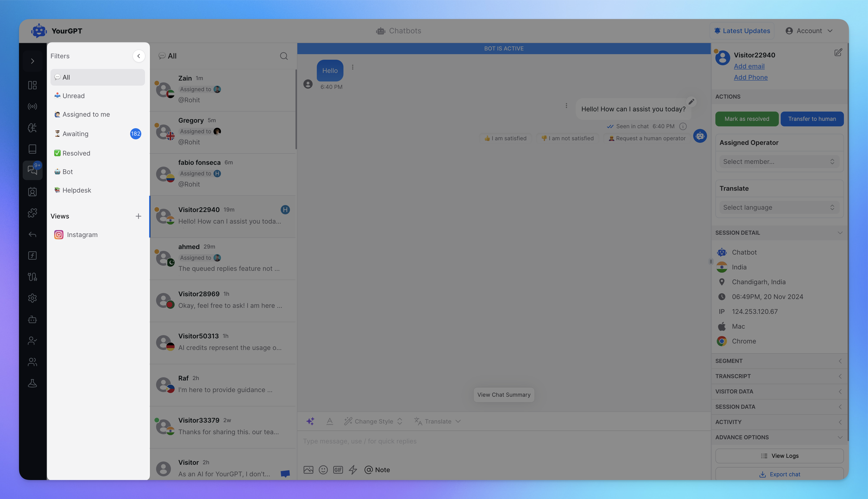Open the Instagram view
This screenshot has height=499, width=868.
click(98, 235)
